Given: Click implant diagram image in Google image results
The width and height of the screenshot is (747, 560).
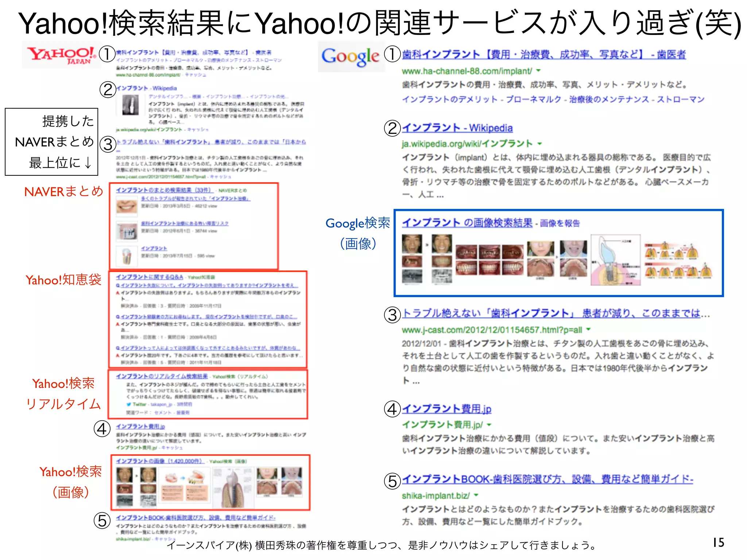Looking at the screenshot, I should tap(616, 260).
